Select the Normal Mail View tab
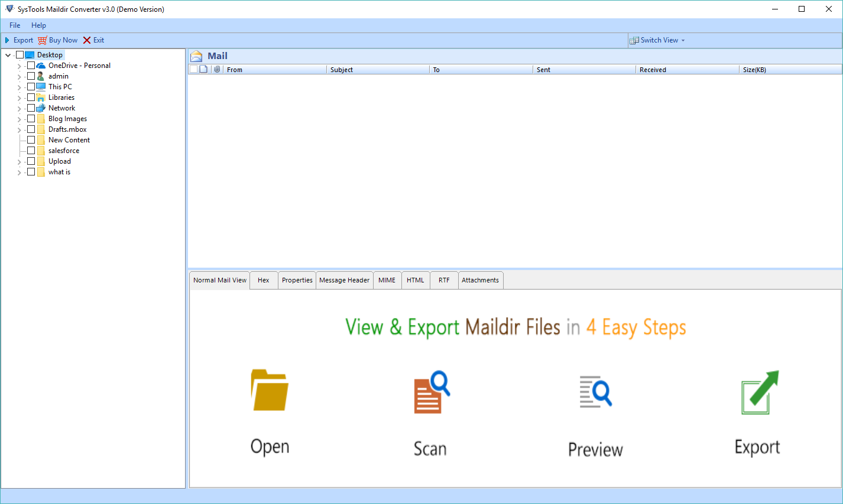The height and width of the screenshot is (504, 843). tap(220, 280)
